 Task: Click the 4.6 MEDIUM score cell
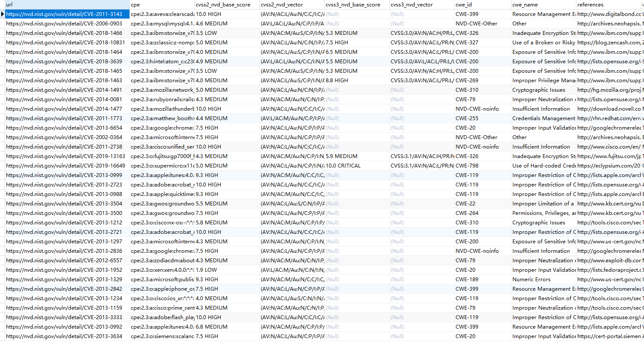pyautogui.click(x=227, y=24)
